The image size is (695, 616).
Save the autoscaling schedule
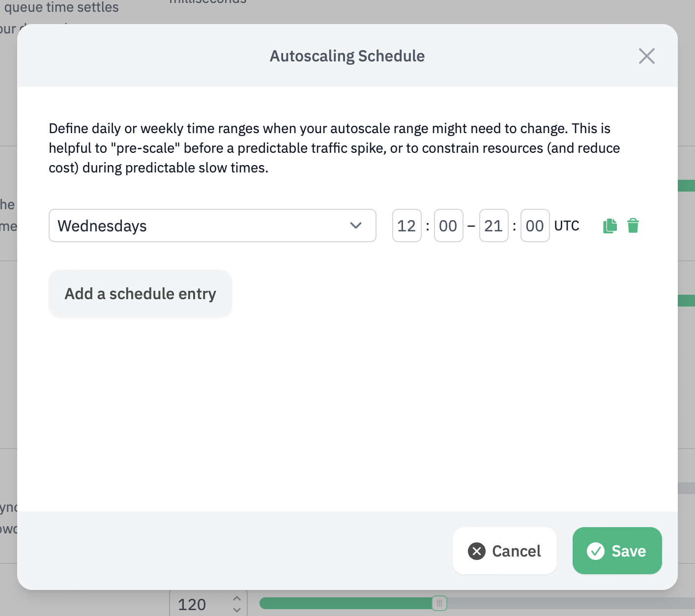[617, 551]
